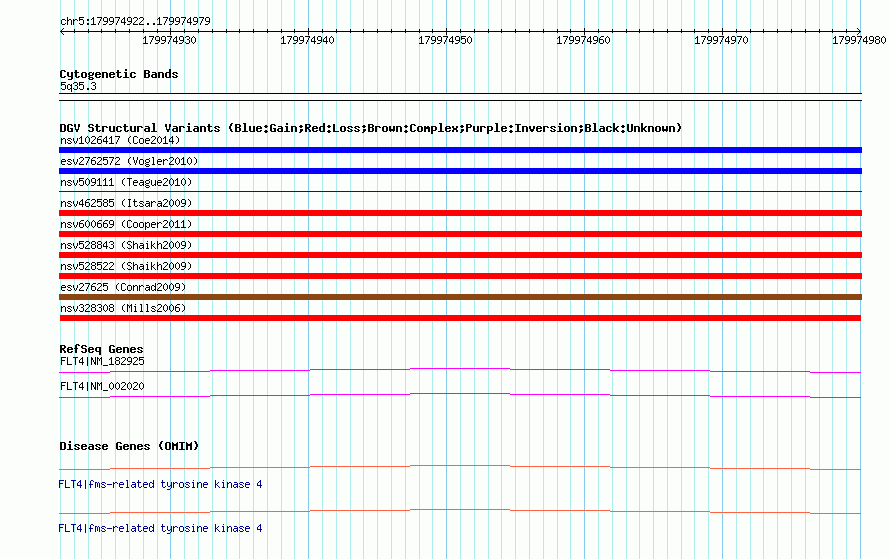Click the 179974980 ruler position
890x559 pixels.
pos(859,40)
